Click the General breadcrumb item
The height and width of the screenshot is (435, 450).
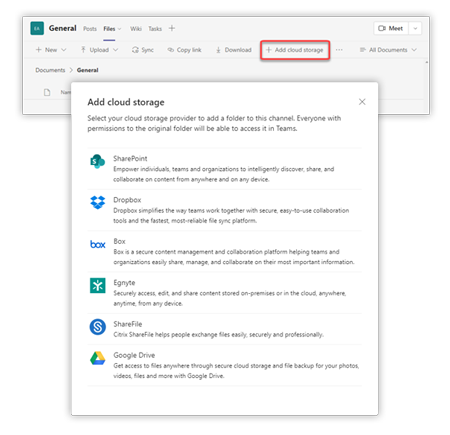[x=88, y=70]
